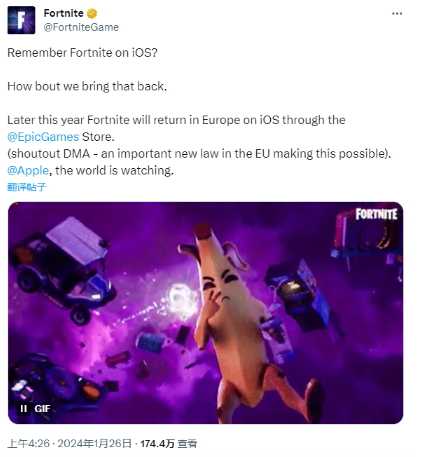This screenshot has width=422, height=457.
Task: Open the three-dot more options menu
Action: [397, 13]
